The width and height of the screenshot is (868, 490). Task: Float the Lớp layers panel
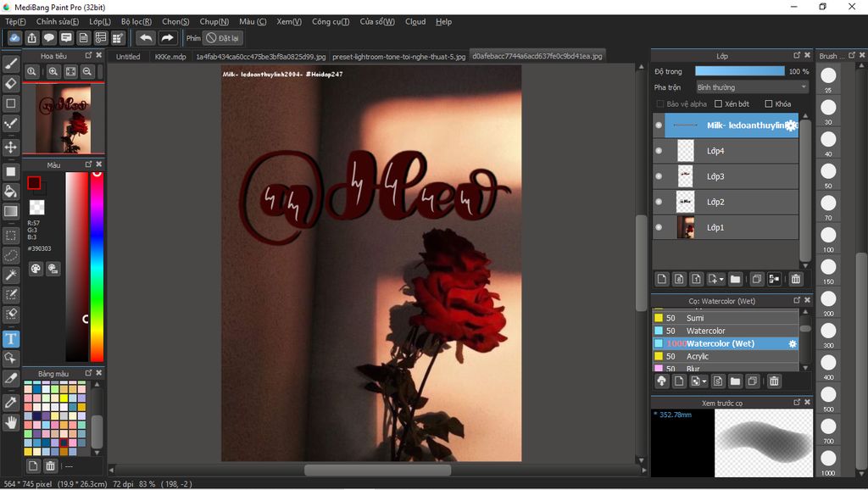pyautogui.click(x=797, y=55)
